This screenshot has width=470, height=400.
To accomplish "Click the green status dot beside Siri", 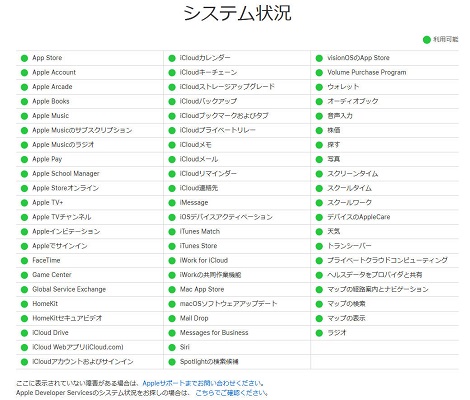I will [172, 348].
